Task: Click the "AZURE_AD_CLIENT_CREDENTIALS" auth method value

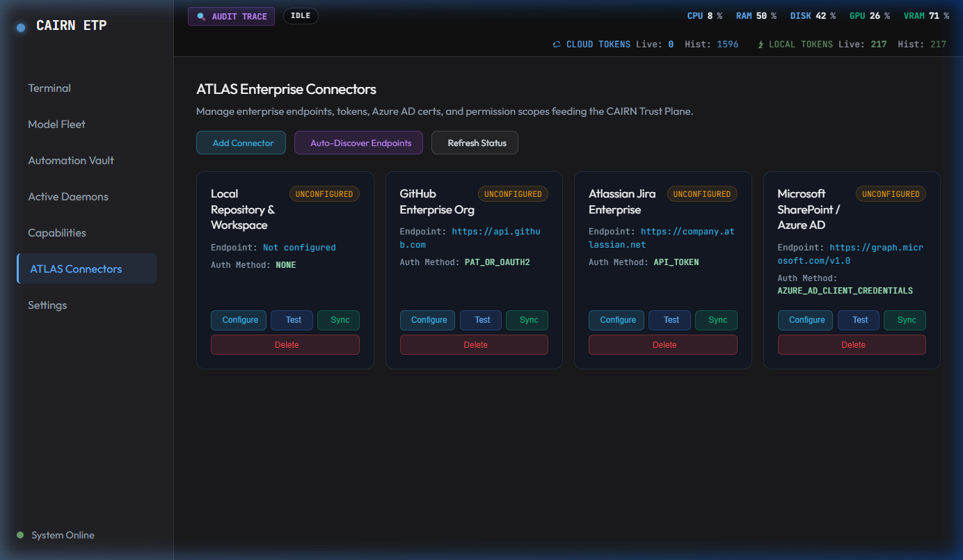Action: [845, 291]
